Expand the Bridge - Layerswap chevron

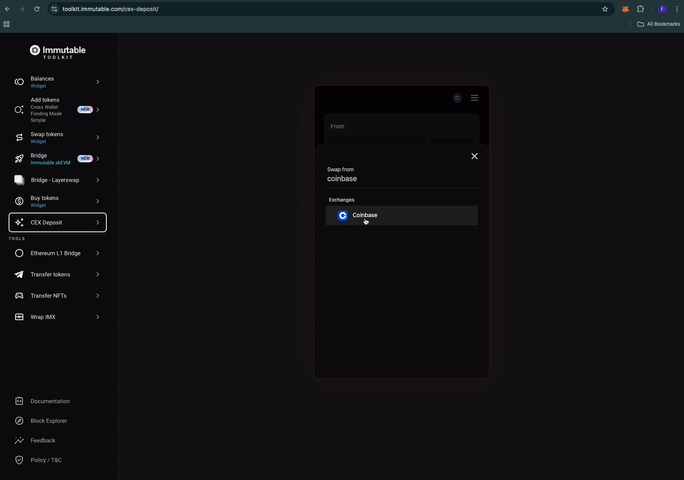tap(98, 180)
